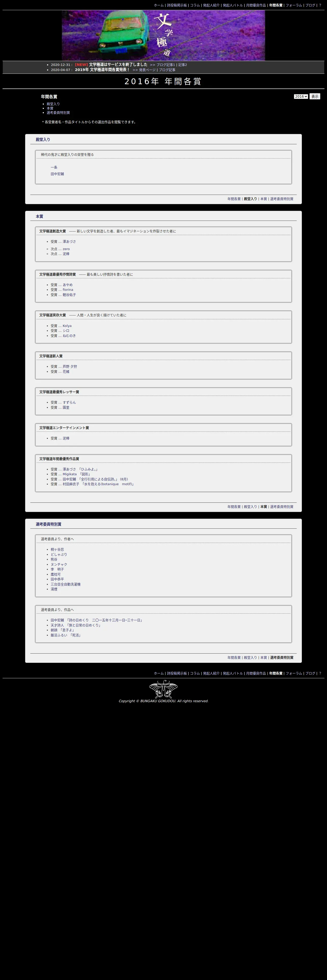The image size is (327, 980).
Task: Open 花緒 under 新人賞
Action: (x=66, y=372)
